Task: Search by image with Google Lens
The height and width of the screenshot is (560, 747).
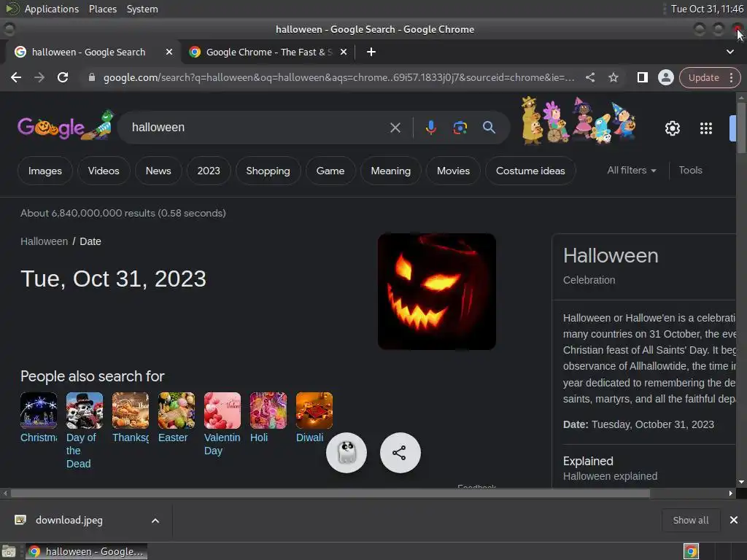Action: click(x=460, y=128)
